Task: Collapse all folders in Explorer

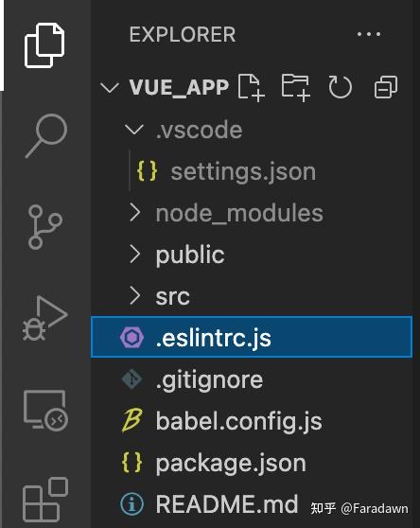Action: pos(386,87)
